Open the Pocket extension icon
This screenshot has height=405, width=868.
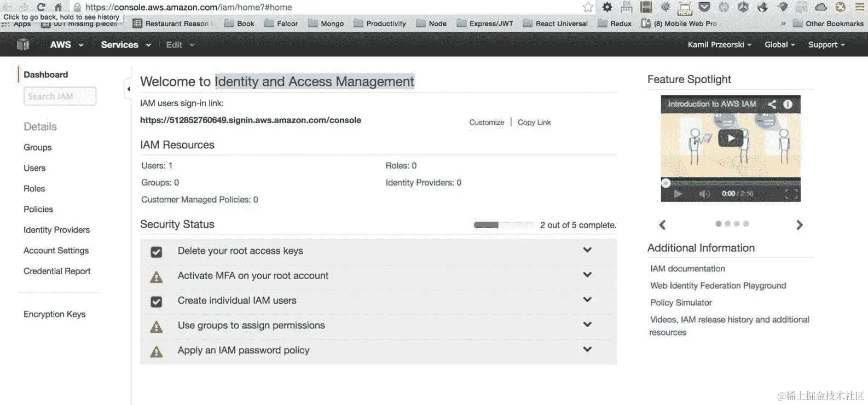(x=705, y=7)
